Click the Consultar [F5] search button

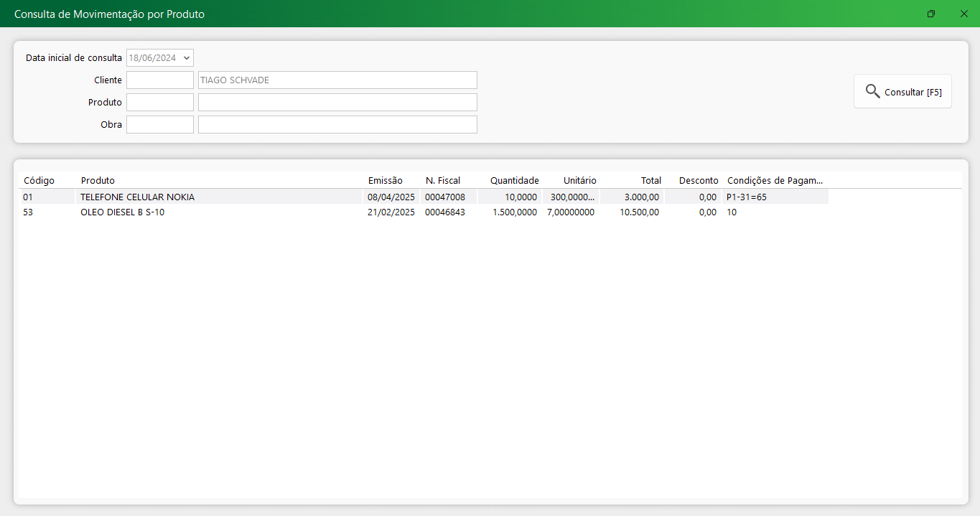click(x=902, y=92)
